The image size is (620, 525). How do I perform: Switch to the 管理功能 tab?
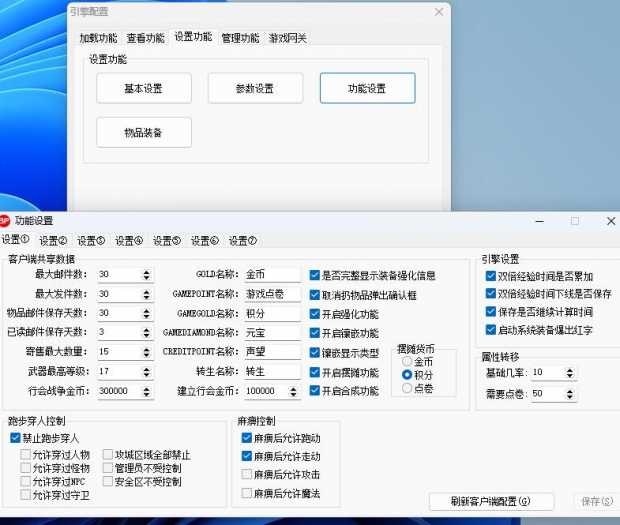coord(240,38)
